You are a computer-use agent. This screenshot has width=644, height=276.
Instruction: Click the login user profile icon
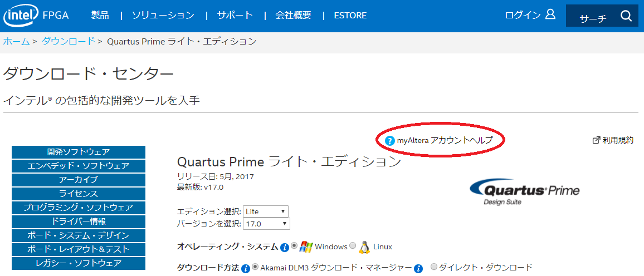(x=550, y=15)
